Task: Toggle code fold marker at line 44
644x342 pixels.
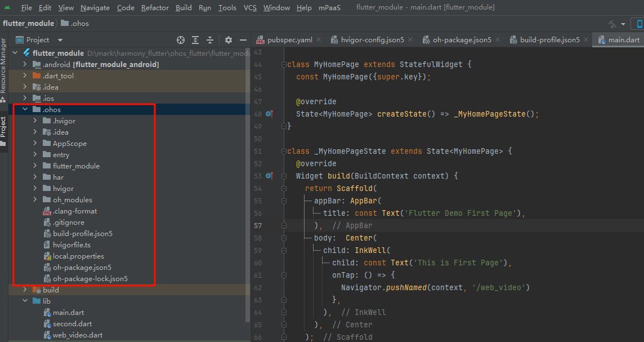Action: tap(283, 64)
